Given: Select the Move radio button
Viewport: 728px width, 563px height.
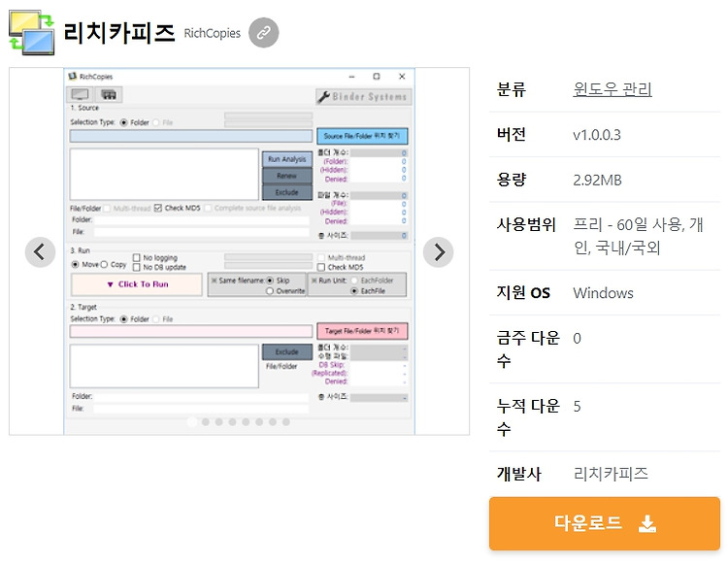Looking at the screenshot, I should (75, 264).
